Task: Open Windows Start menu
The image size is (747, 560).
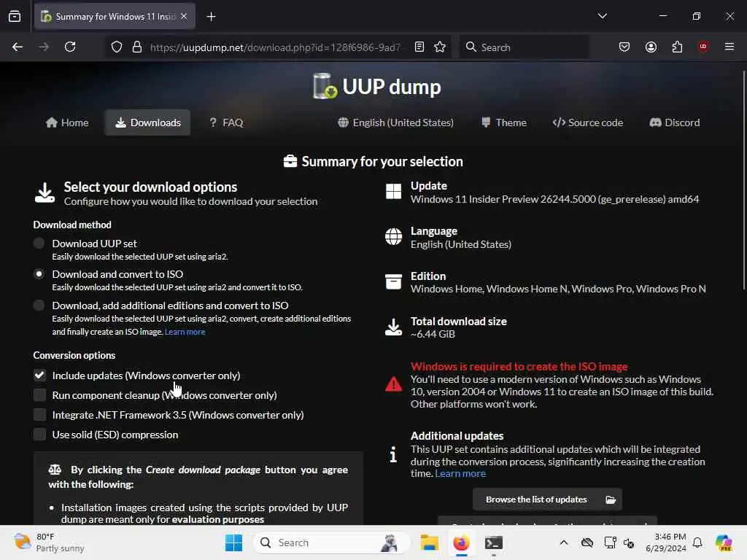Action: 234,542
